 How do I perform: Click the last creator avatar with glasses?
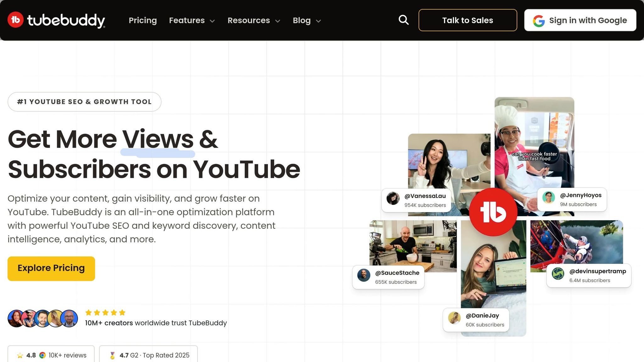coord(69,318)
